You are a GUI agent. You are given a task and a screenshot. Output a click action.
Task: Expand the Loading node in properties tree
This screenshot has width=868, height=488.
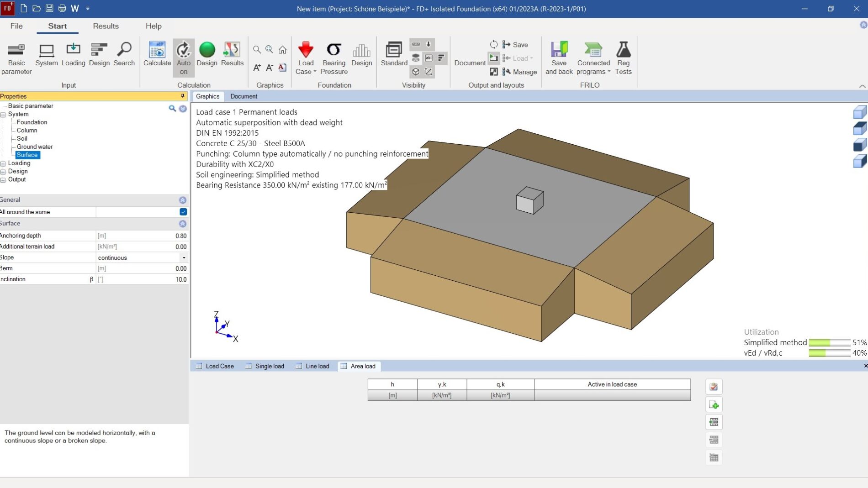(x=4, y=163)
